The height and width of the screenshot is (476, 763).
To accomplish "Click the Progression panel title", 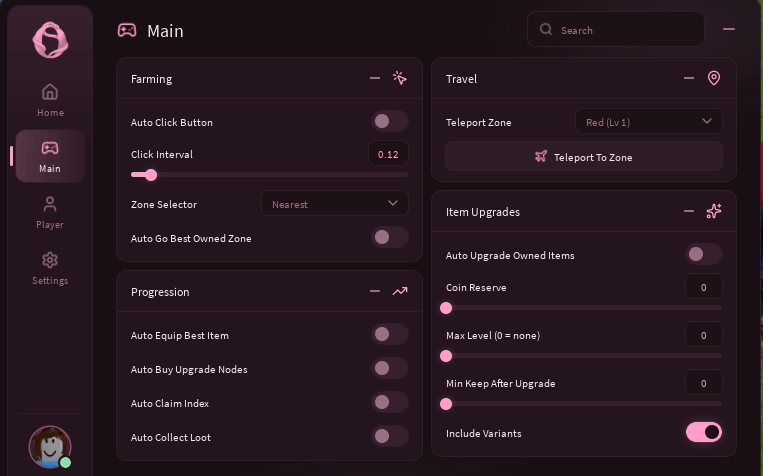I will pyautogui.click(x=160, y=292).
